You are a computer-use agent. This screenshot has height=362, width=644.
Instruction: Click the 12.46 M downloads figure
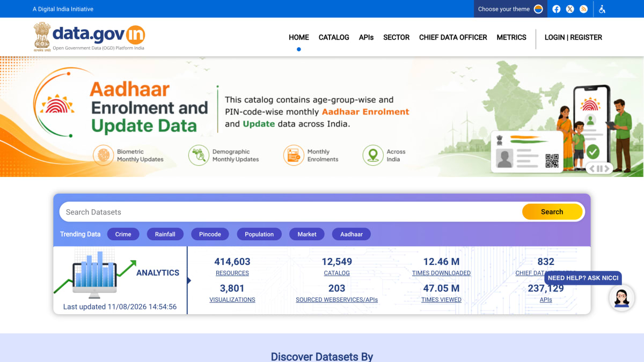pos(441,262)
